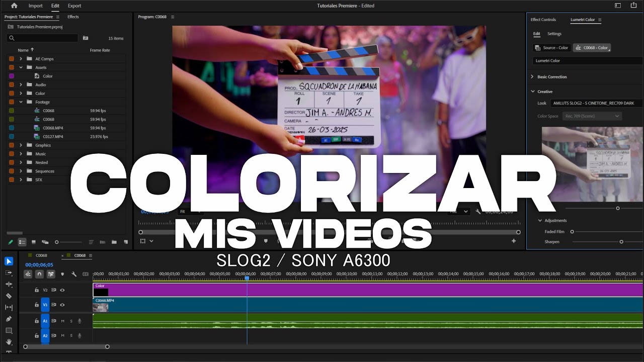Switch project panel to list view
The width and height of the screenshot is (644, 362).
point(22,242)
